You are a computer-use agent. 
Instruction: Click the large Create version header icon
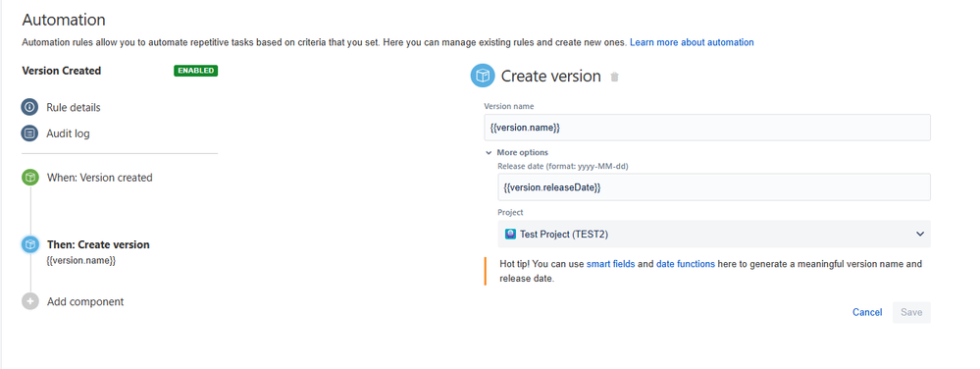483,77
